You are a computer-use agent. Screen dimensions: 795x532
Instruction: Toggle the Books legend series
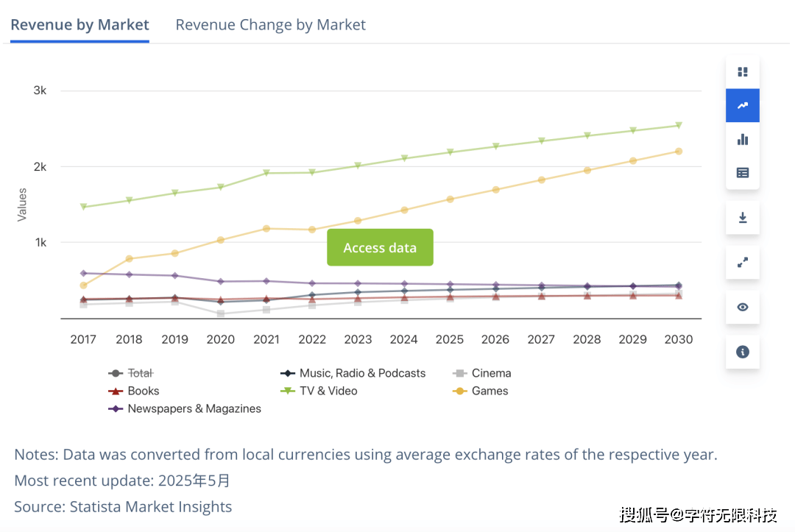click(x=143, y=391)
